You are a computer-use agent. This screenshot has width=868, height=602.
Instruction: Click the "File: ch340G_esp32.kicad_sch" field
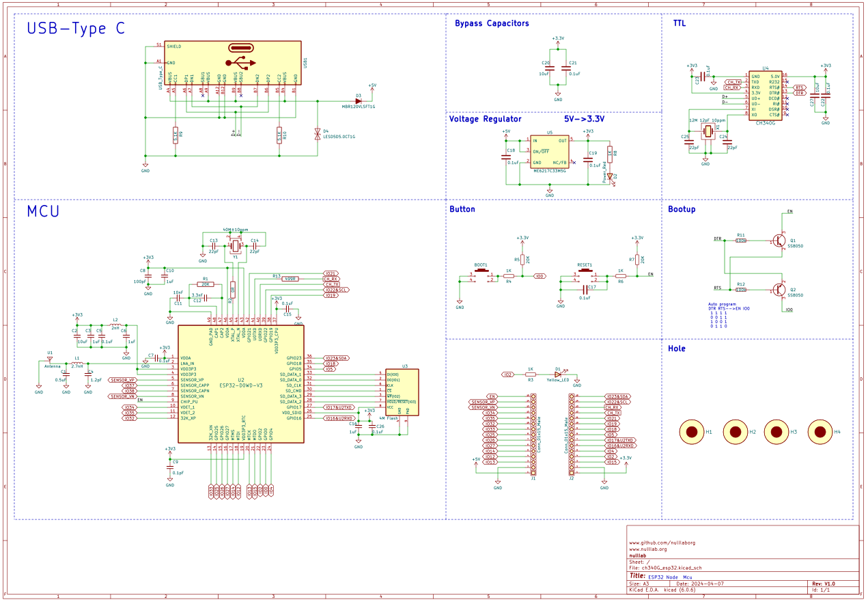[665, 568]
